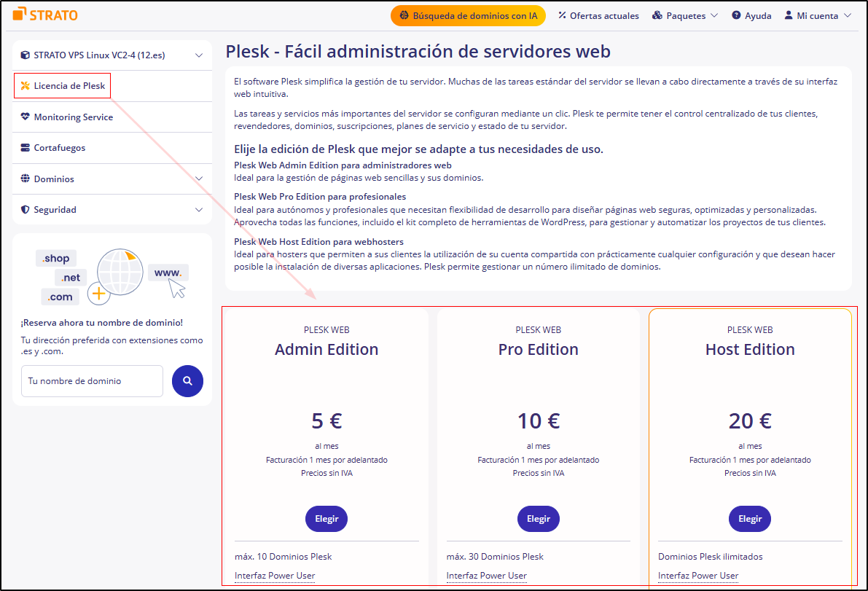Click the user account person icon
This screenshot has width=868, height=591.
click(x=789, y=15)
